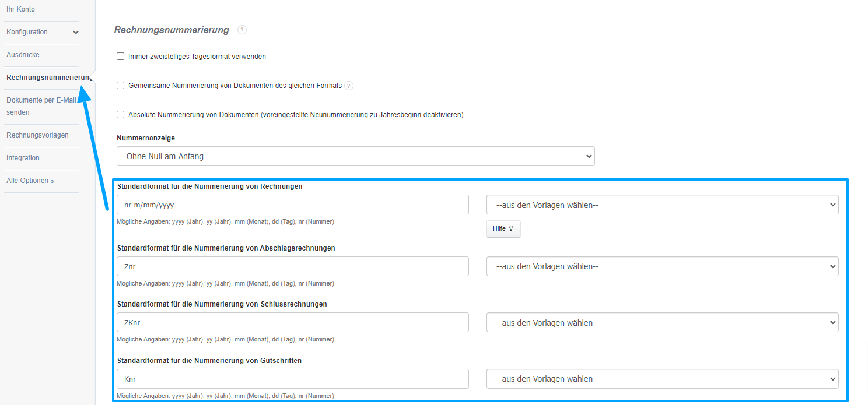Click the Hilfe lightbulb button
The width and height of the screenshot is (868, 405).
coord(503,228)
